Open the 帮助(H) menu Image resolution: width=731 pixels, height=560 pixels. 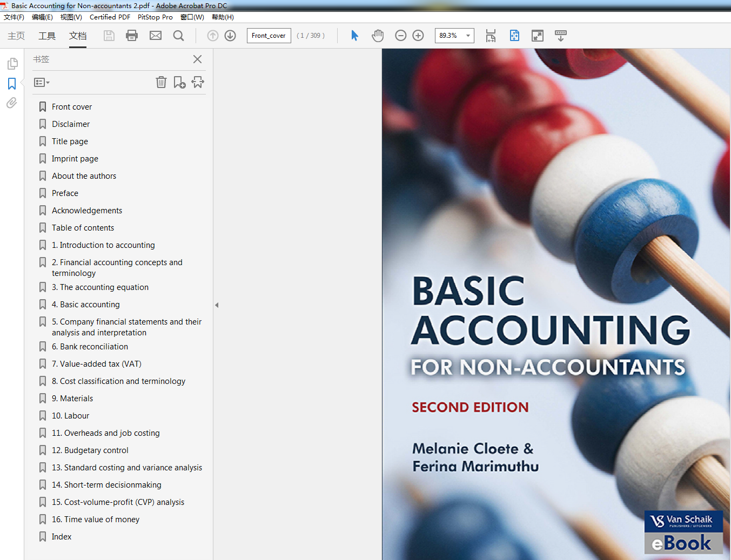(x=223, y=17)
